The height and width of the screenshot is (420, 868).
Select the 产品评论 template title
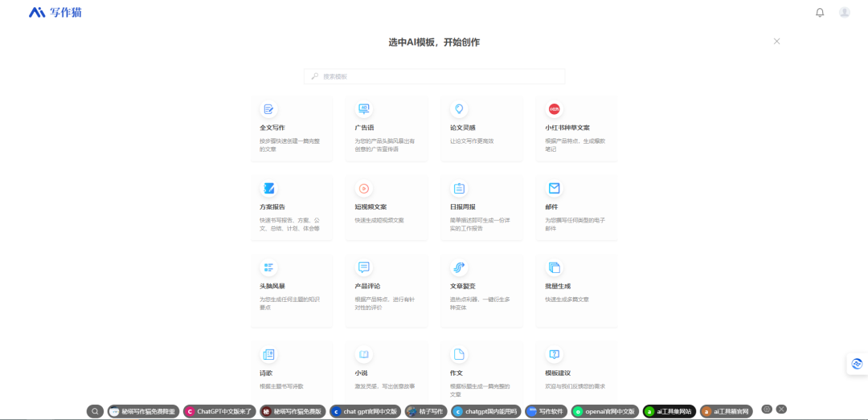(x=367, y=286)
